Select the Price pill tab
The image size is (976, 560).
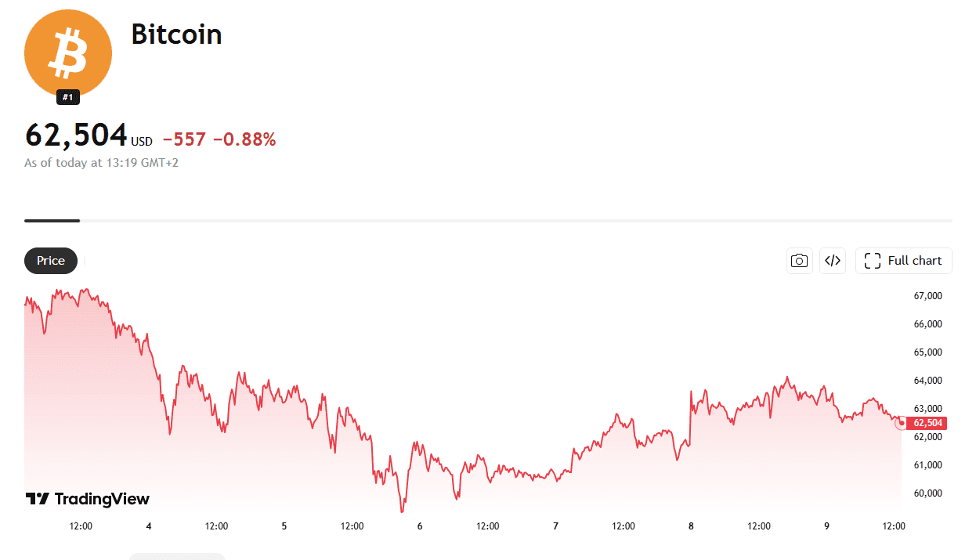pos(51,261)
